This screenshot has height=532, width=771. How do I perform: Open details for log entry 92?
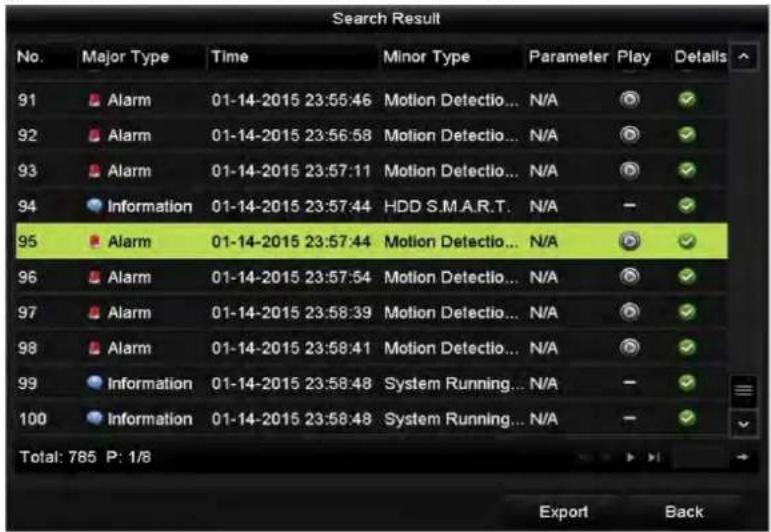[x=687, y=135]
